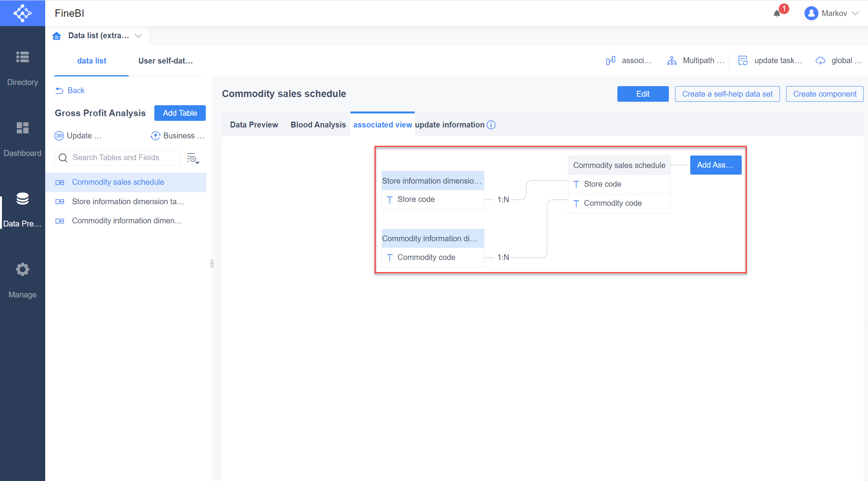Viewport: 868px width, 481px height.
Task: Expand the Data list (extra...) dropdown
Action: coord(138,36)
